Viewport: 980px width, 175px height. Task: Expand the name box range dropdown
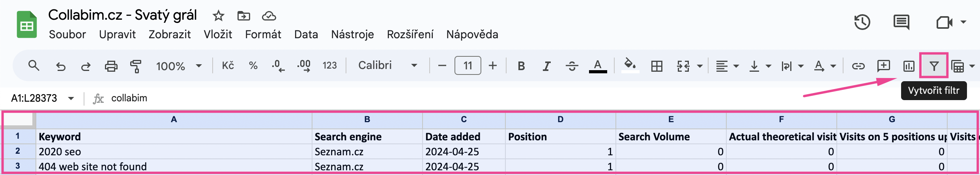[x=71, y=98]
